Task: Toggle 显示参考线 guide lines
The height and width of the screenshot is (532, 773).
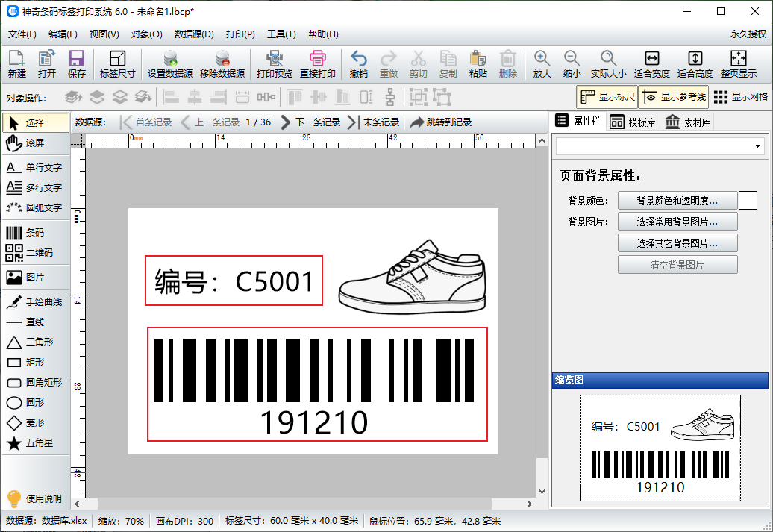Action: [x=674, y=97]
